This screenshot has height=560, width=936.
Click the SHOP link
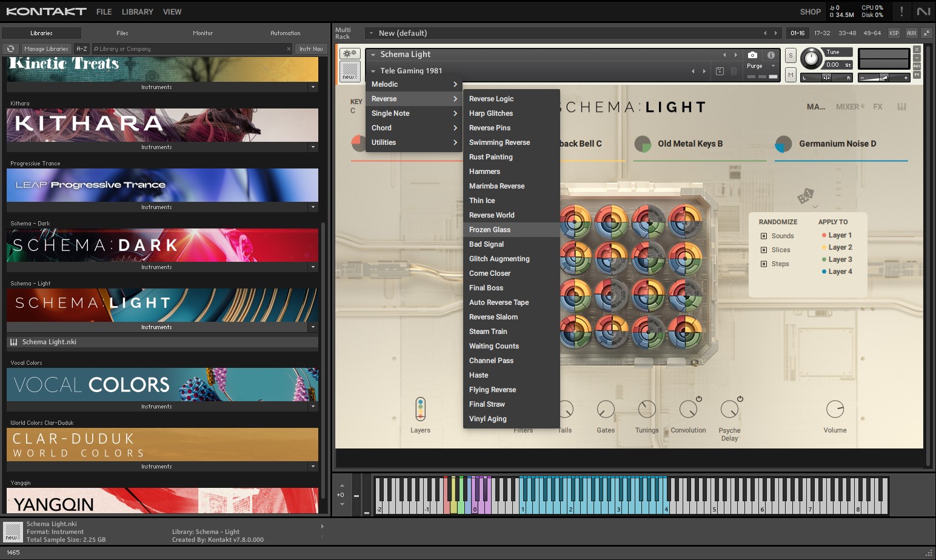810,12
